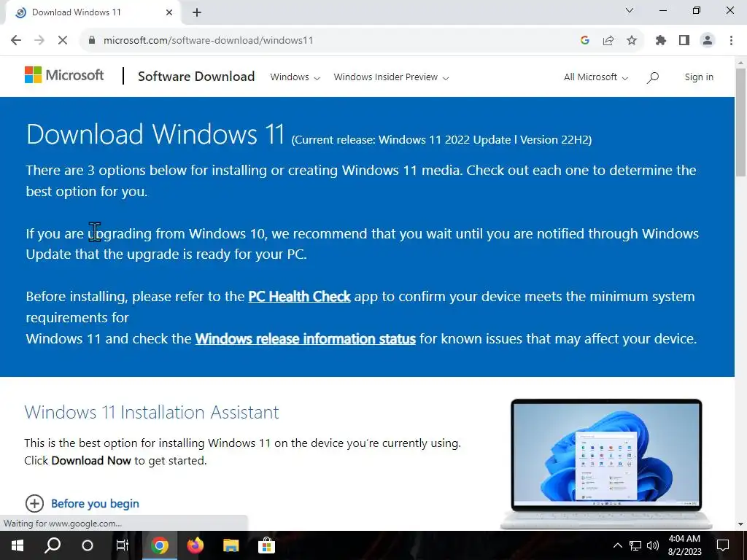The height and width of the screenshot is (560, 747).
Task: Expand the Windows dropdown menu
Action: pos(295,77)
